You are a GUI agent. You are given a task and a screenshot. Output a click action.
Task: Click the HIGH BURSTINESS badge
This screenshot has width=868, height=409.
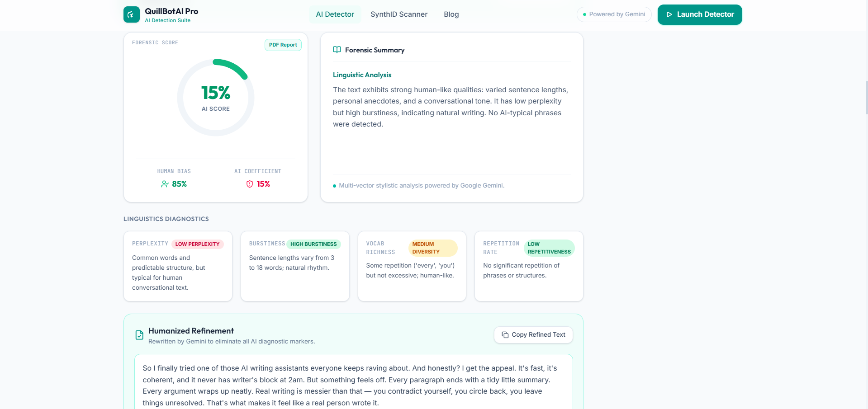(x=313, y=244)
